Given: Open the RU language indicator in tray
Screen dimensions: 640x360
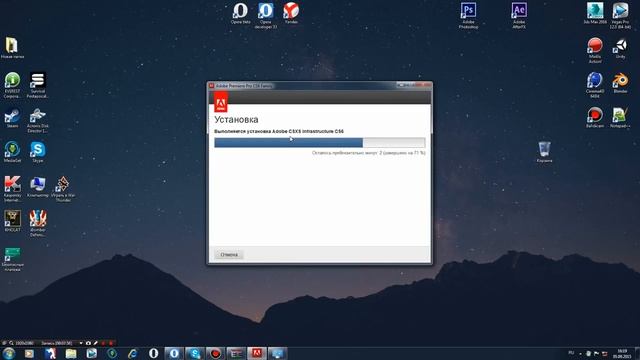Looking at the screenshot, I should (x=571, y=353).
